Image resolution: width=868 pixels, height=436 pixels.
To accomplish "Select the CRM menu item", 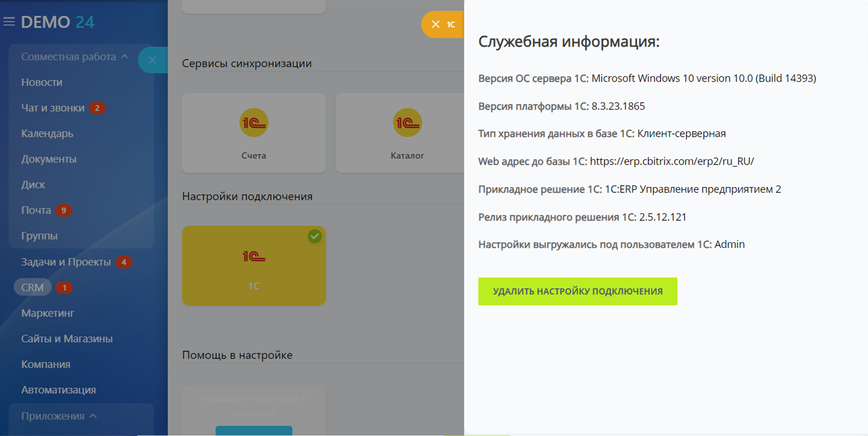I will (33, 287).
